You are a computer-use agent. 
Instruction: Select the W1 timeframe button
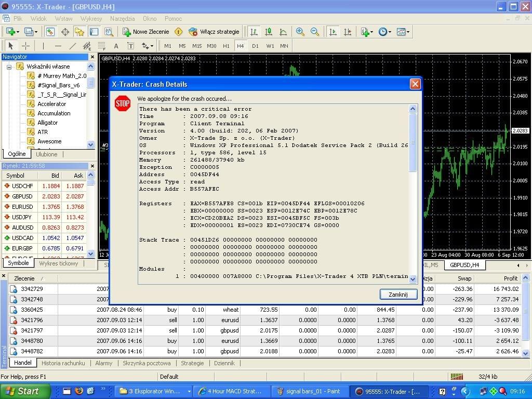(270, 46)
